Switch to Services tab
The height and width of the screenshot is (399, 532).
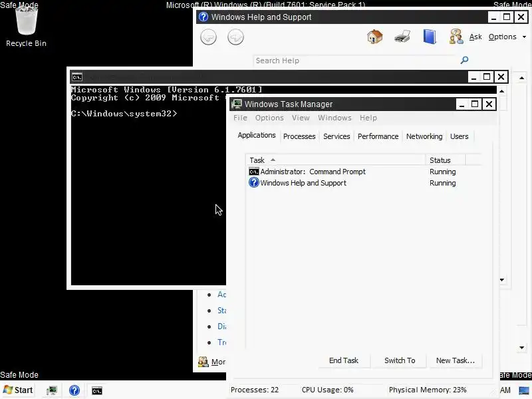click(336, 136)
